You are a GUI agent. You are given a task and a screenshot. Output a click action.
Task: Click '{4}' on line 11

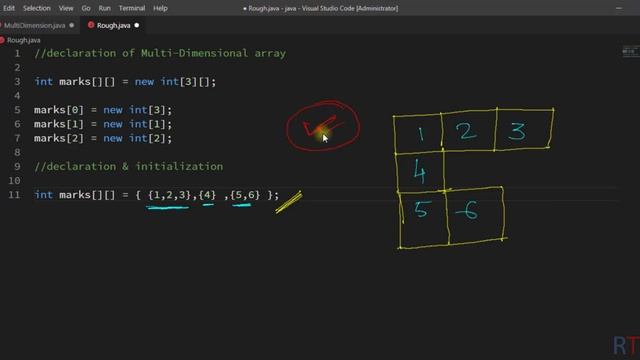click(x=207, y=195)
